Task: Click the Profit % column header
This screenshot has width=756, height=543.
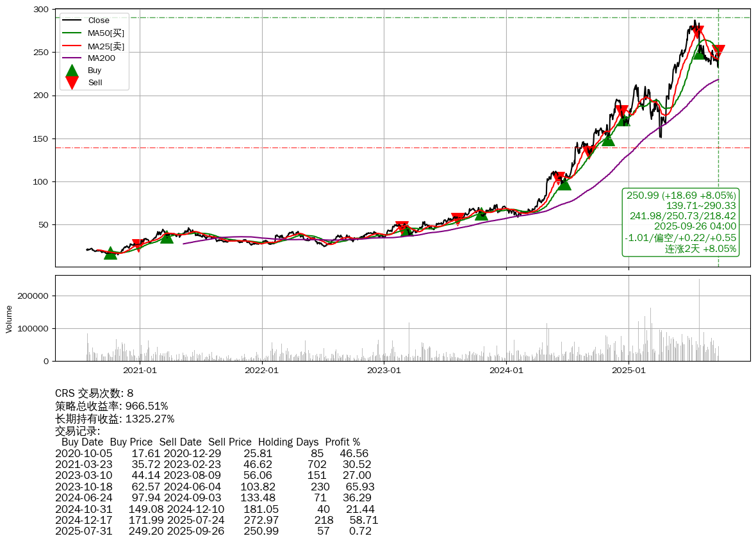Action: tap(342, 442)
